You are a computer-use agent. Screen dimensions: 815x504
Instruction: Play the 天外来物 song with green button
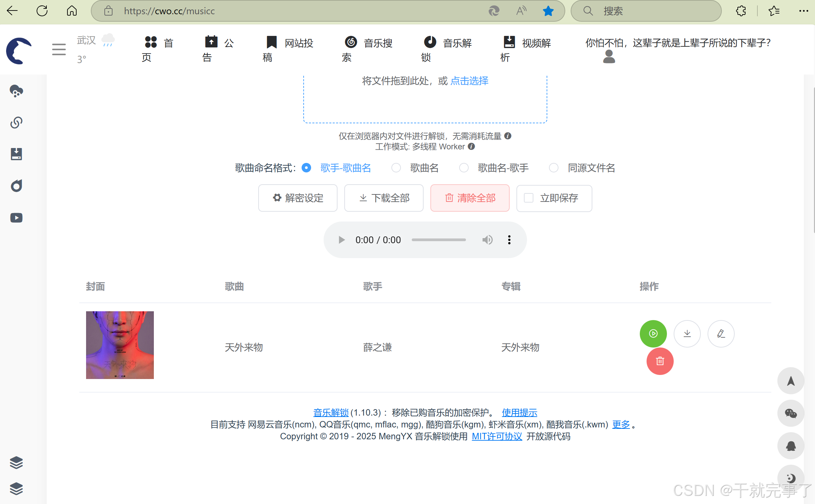pyautogui.click(x=653, y=333)
